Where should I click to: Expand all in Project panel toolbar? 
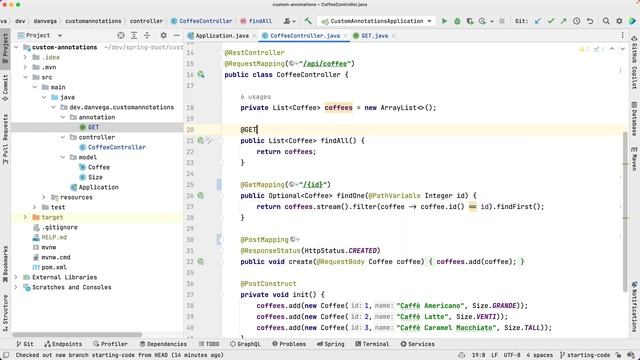point(134,36)
